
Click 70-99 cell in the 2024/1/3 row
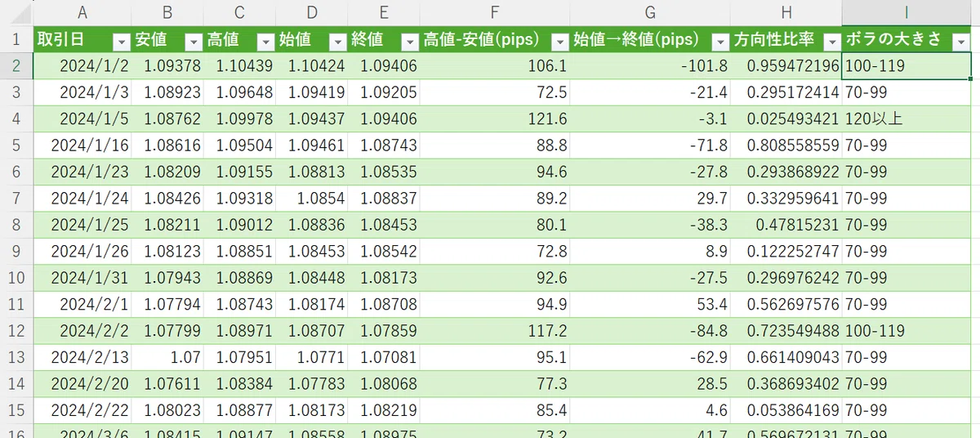(906, 92)
